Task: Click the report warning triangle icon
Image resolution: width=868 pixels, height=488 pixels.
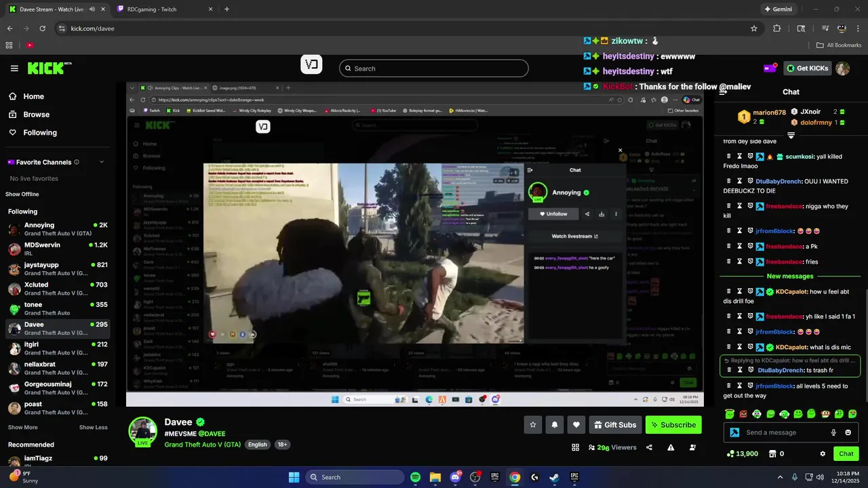Action: point(671,447)
